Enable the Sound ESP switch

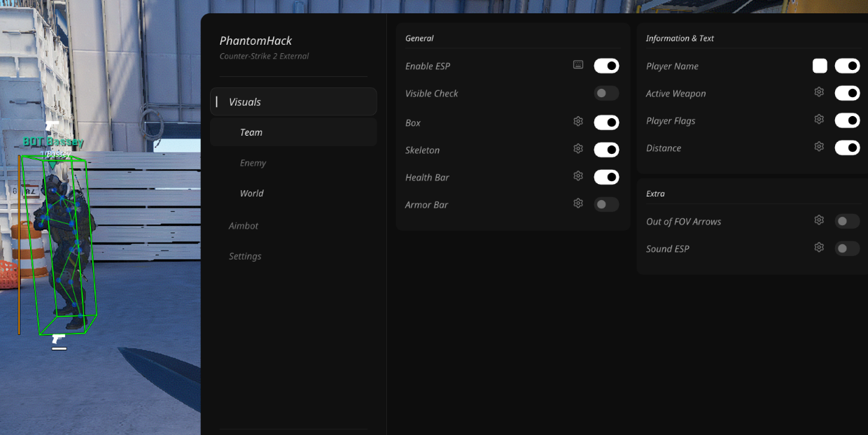(x=847, y=248)
